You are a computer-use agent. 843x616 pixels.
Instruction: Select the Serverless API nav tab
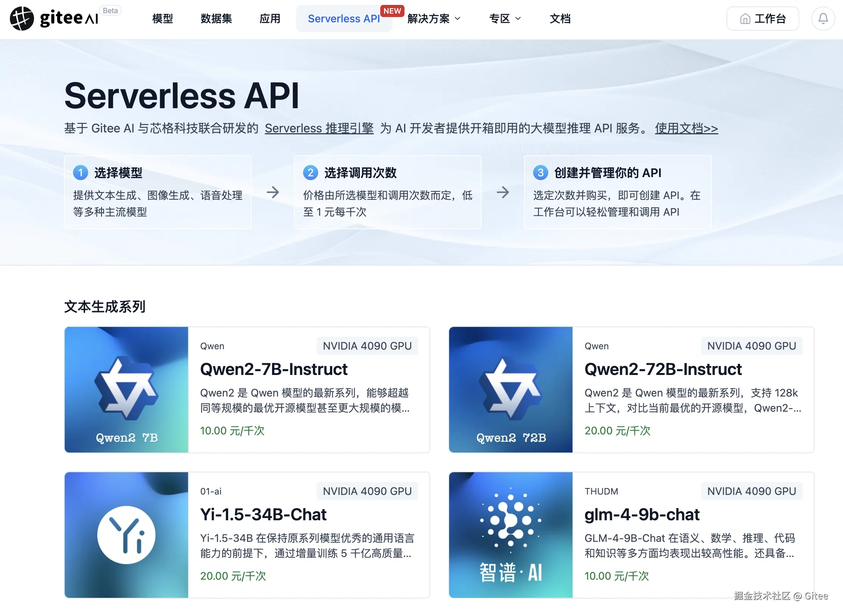coord(344,19)
